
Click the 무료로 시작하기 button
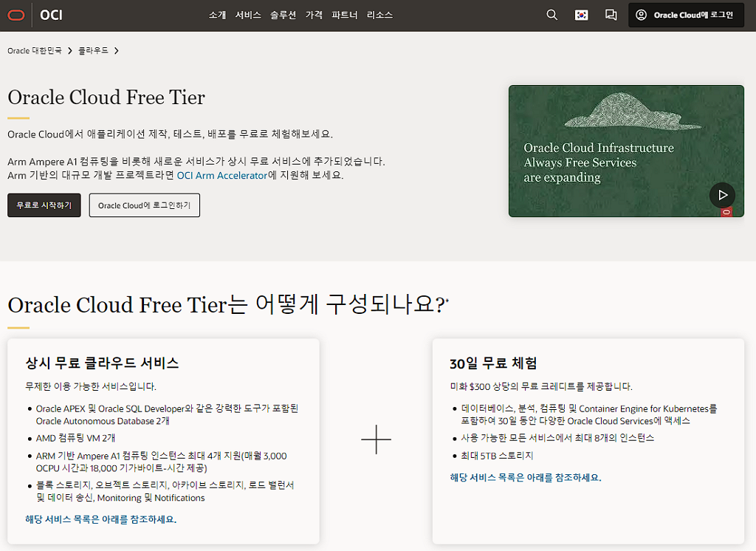coord(44,205)
